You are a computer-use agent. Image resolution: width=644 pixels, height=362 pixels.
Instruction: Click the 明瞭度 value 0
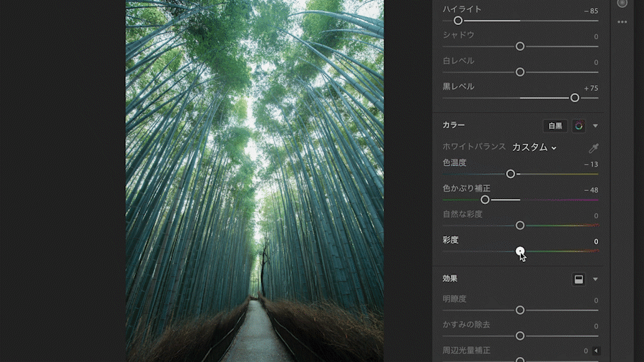[596, 300]
